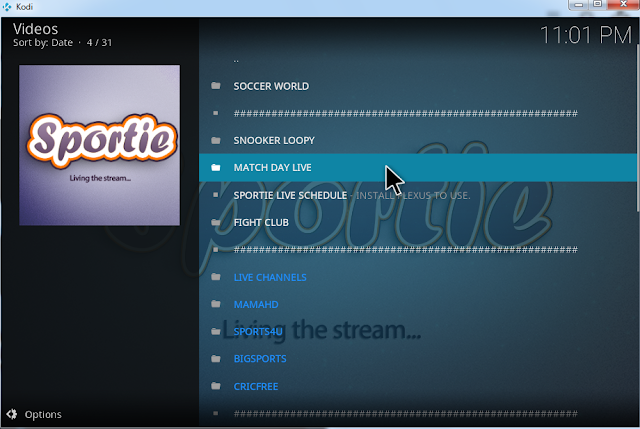Maximize the Kodi window

tap(597, 4)
